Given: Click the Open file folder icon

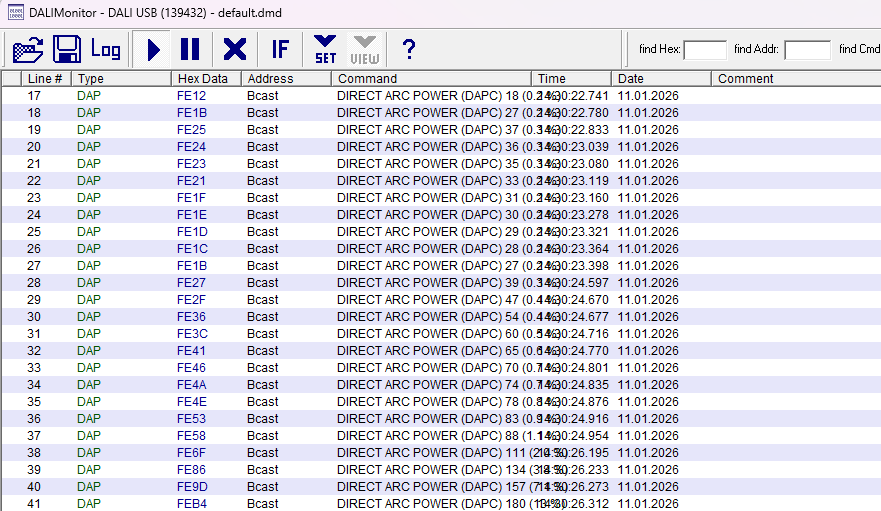Looking at the screenshot, I should (28, 49).
